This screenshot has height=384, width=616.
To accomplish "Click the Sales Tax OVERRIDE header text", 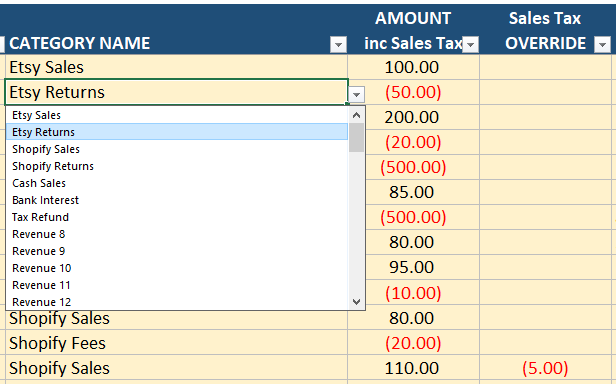I will (545, 31).
